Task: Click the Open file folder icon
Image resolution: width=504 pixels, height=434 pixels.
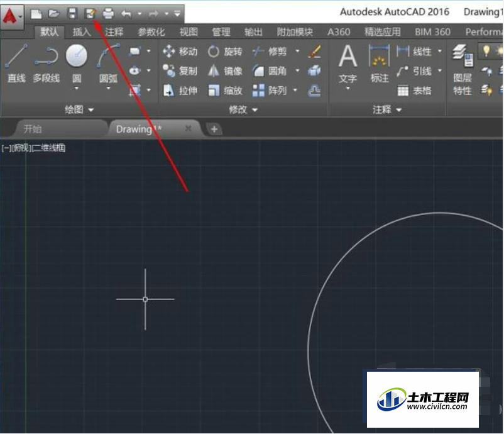Action: 54,14
